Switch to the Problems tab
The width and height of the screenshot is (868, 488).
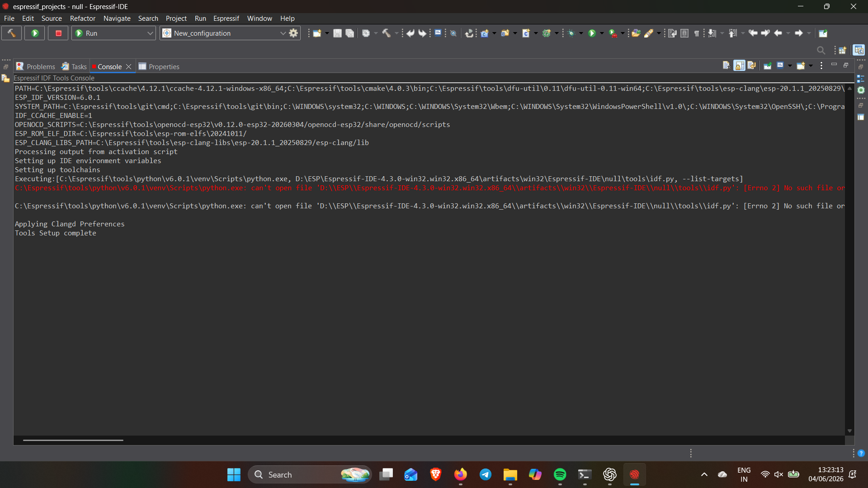point(36,66)
